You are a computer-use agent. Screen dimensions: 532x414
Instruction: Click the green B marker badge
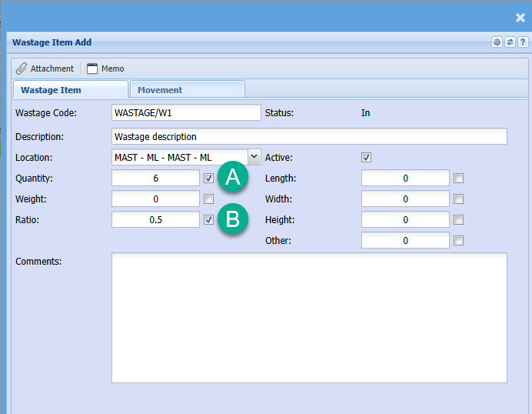tap(233, 219)
